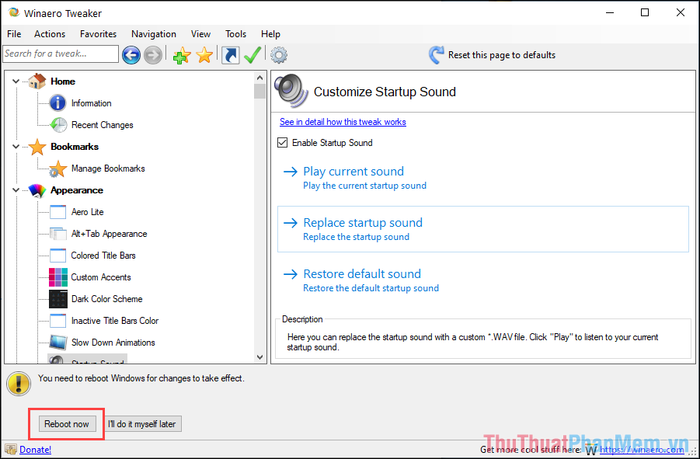Collapse the Appearance tree node

pyautogui.click(x=16, y=190)
